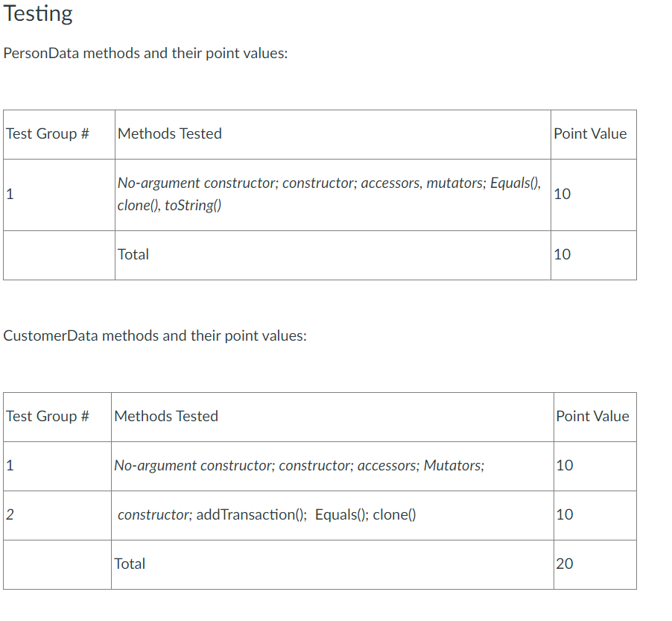Click the methods text ending with "accessors; Mutators;"
672x621 pixels.
coord(299,466)
